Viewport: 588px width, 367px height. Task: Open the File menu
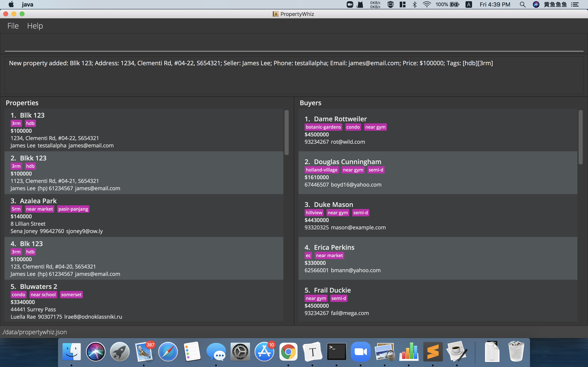pos(13,26)
